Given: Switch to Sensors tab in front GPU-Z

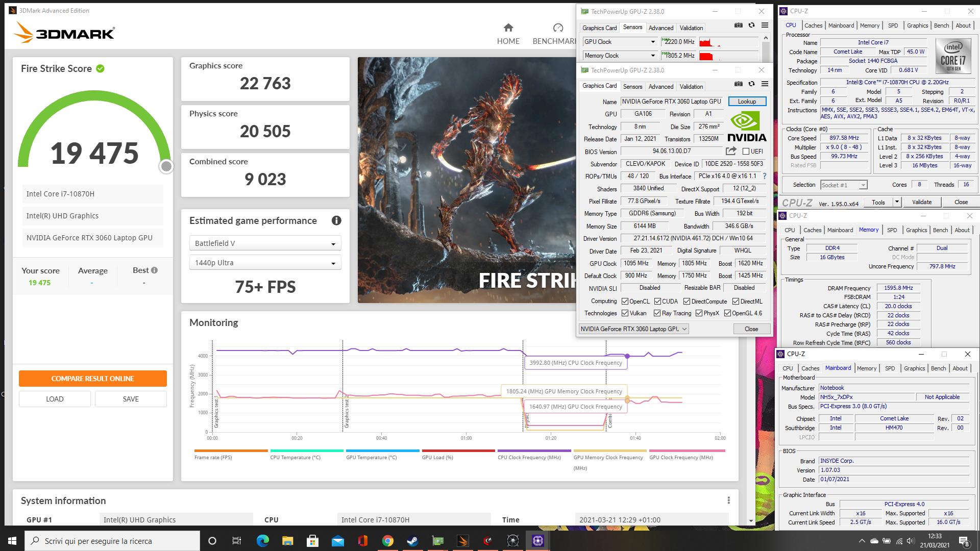Looking at the screenshot, I should tap(632, 87).
